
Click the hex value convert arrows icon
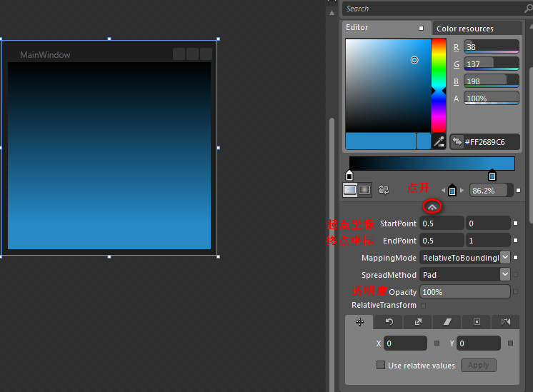point(457,141)
